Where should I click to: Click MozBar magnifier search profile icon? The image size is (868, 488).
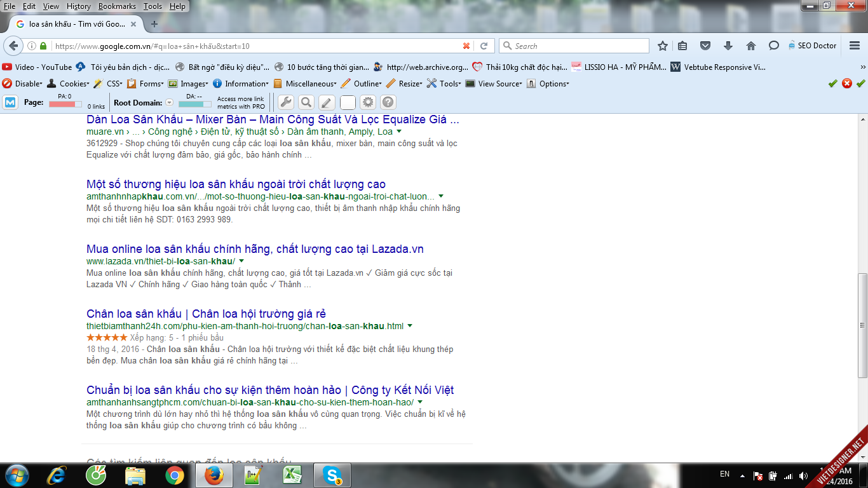pos(306,102)
